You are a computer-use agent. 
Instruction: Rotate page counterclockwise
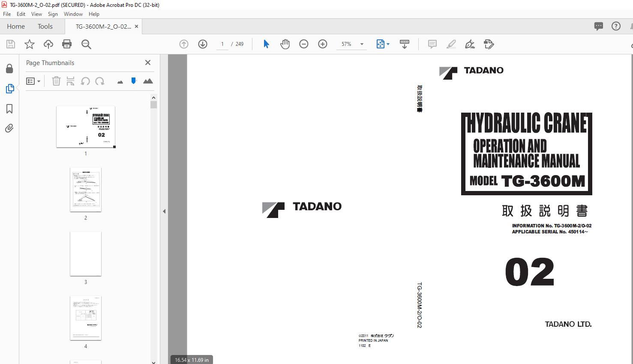[x=85, y=81]
